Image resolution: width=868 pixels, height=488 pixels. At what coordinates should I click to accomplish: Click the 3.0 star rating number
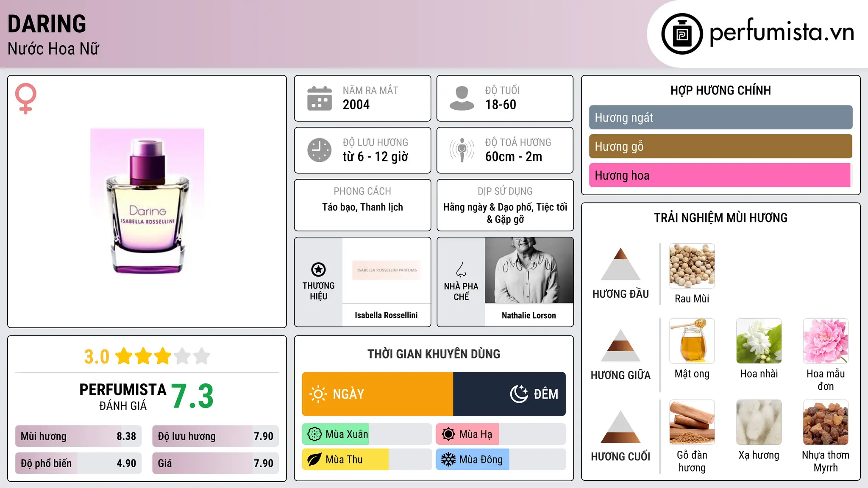pos(97,357)
